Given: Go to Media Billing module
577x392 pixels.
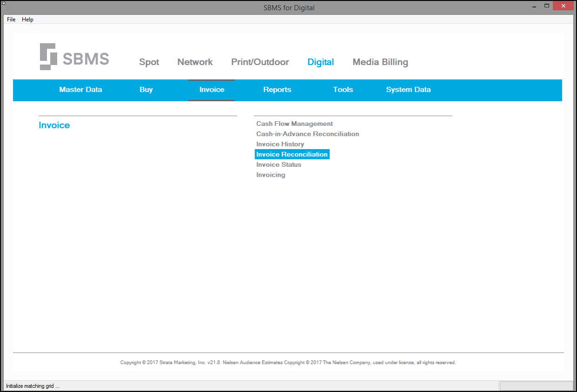Looking at the screenshot, I should tap(380, 62).
